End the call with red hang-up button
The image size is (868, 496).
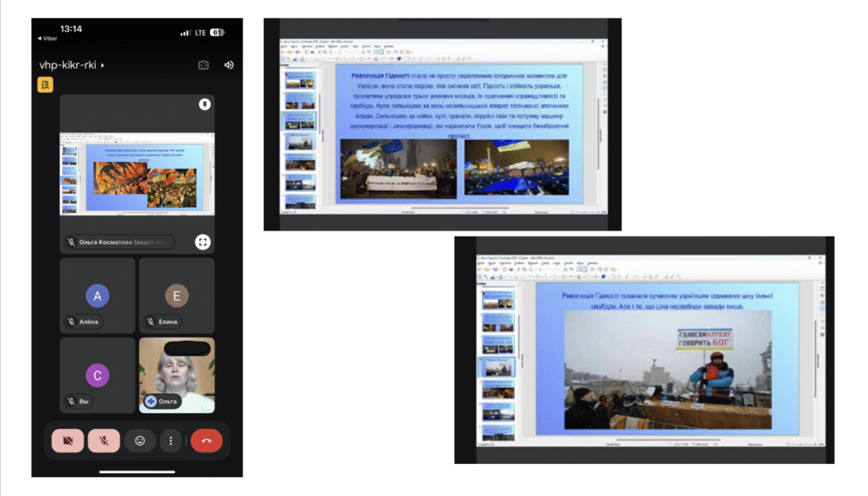click(x=206, y=441)
